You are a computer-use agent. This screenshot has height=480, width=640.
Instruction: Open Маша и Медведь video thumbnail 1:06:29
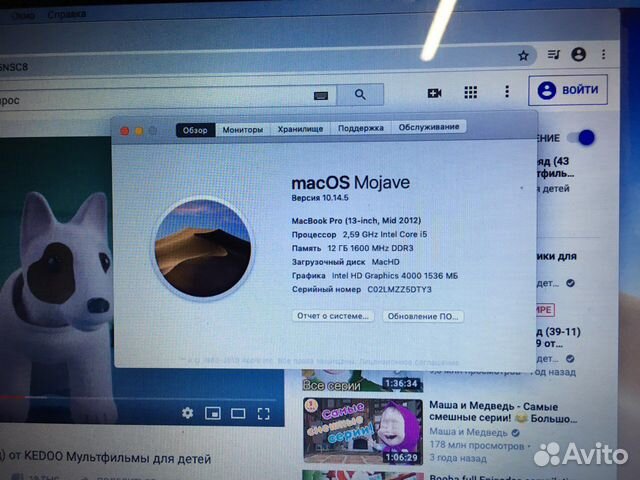(363, 431)
